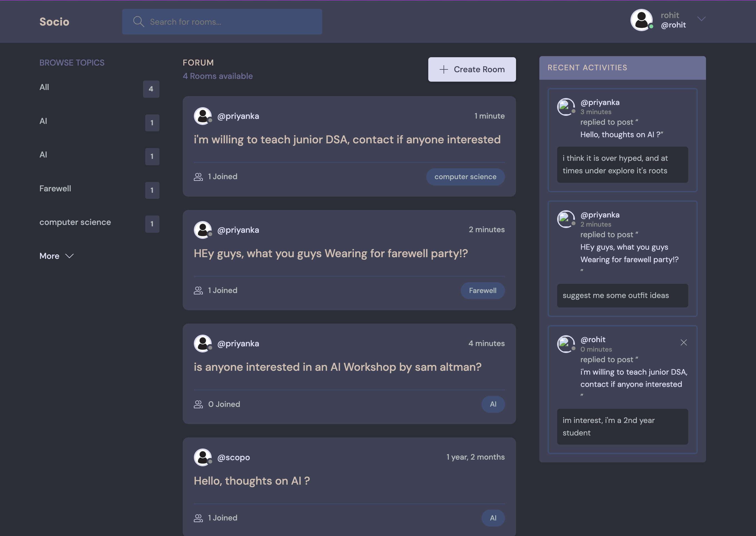
Task: Open @scopo's avatar on the AI thoughts post
Action: point(203,457)
